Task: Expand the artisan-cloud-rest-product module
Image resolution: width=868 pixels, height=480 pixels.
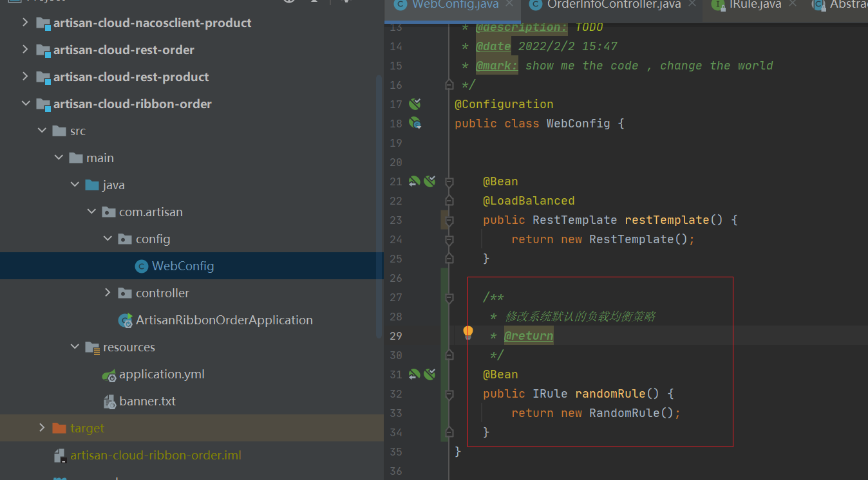Action: (25, 77)
